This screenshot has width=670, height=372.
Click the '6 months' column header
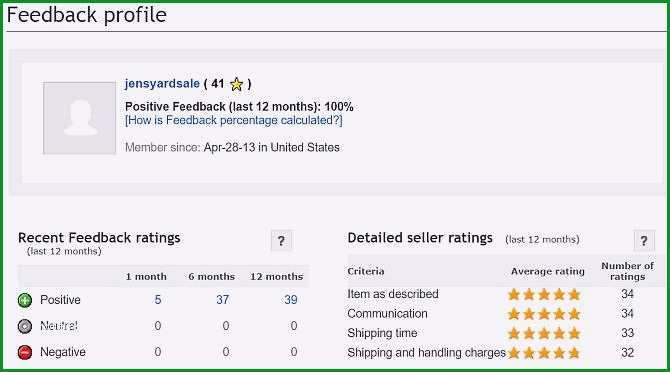click(212, 277)
